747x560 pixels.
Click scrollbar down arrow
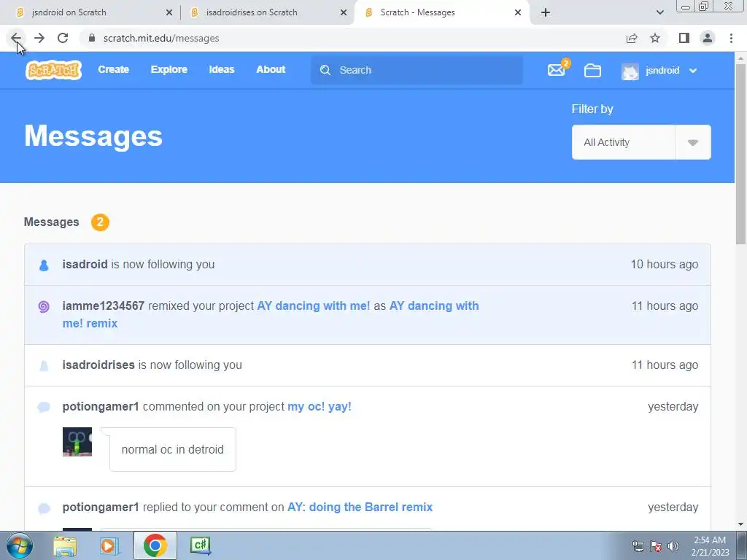coord(741,525)
